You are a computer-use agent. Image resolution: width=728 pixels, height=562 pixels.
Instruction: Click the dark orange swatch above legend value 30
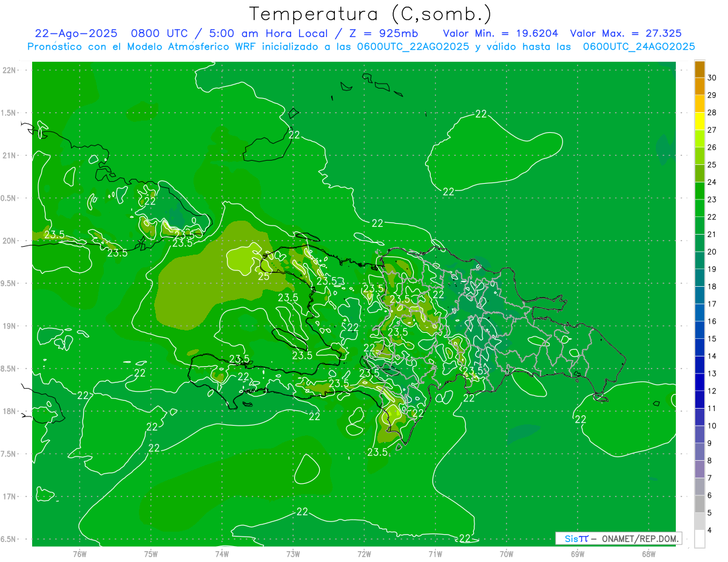coord(699,69)
